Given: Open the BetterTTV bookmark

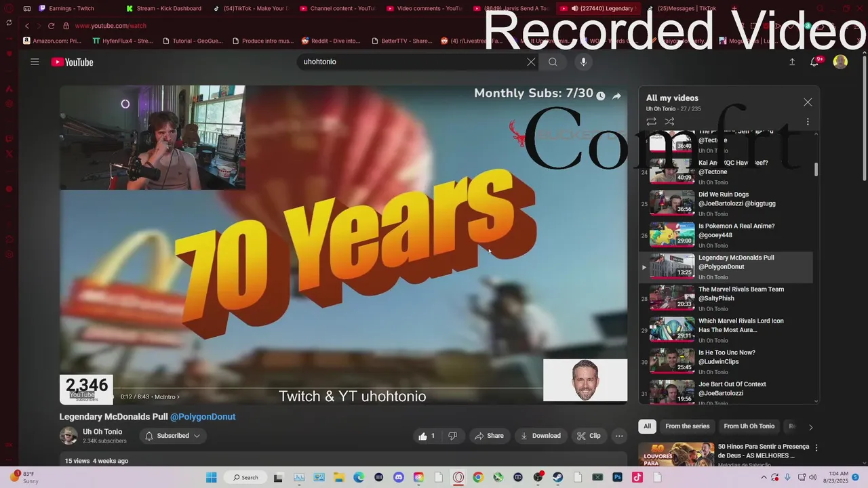Looking at the screenshot, I should click(401, 41).
